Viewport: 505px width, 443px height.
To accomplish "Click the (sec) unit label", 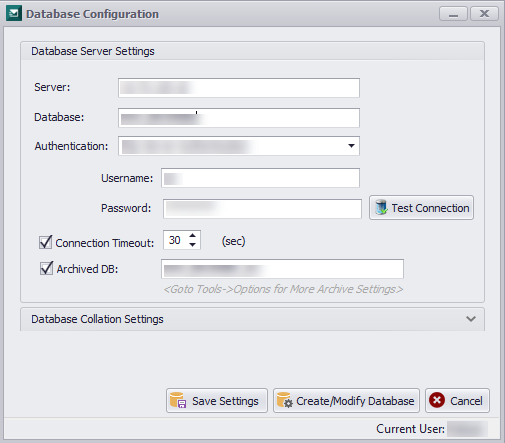I will click(233, 241).
